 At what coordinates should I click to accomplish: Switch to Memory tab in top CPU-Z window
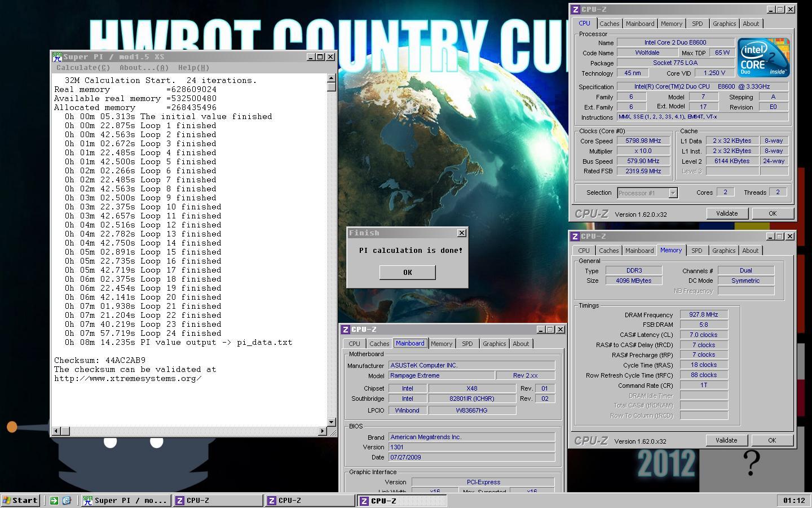672,24
